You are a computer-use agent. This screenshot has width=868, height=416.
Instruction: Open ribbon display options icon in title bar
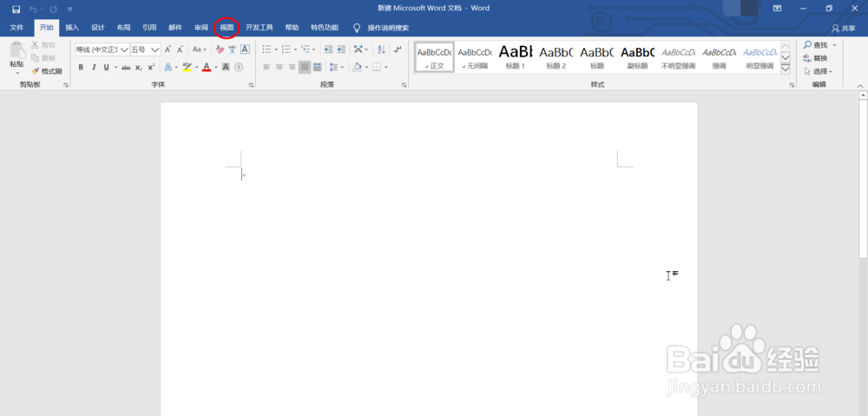pos(777,9)
